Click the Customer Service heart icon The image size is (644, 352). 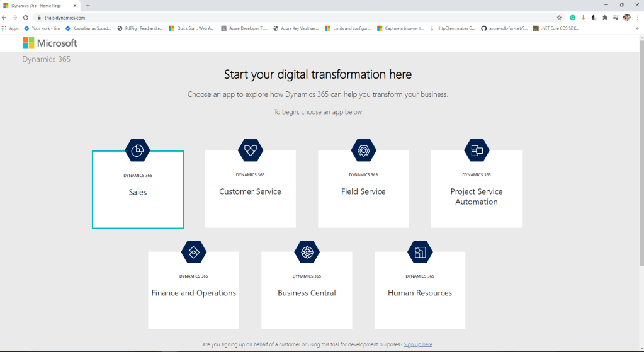point(250,150)
